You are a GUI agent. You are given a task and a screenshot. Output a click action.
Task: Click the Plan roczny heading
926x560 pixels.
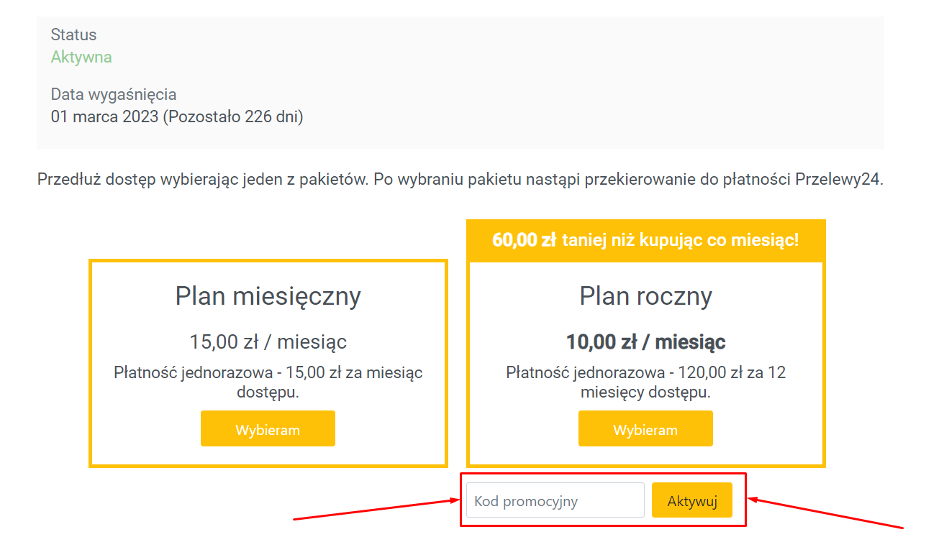645,296
